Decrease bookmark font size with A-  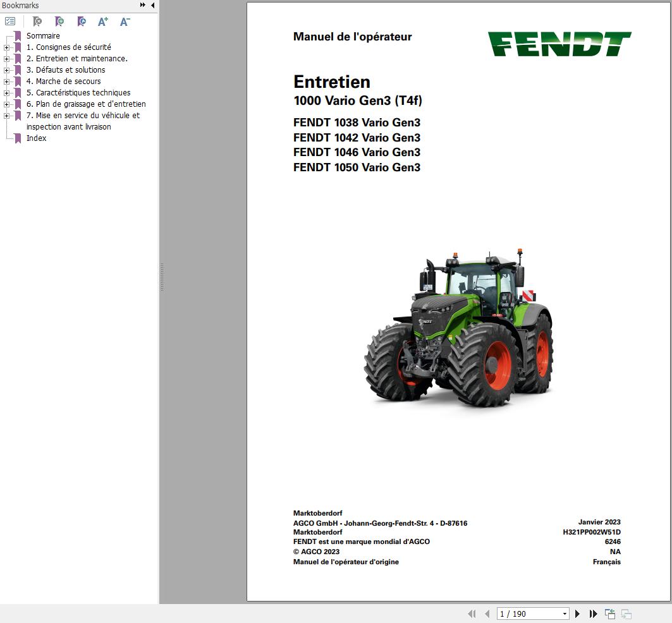click(125, 21)
